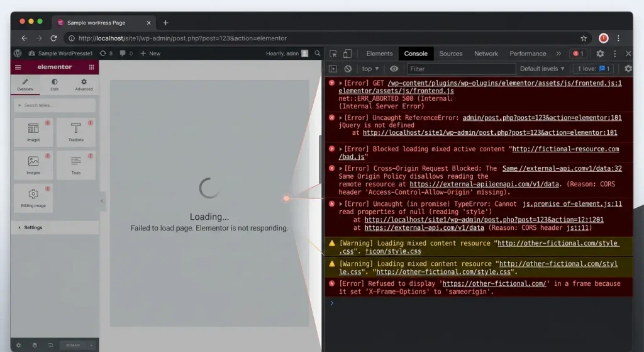Click the issues counter badge

594,69
